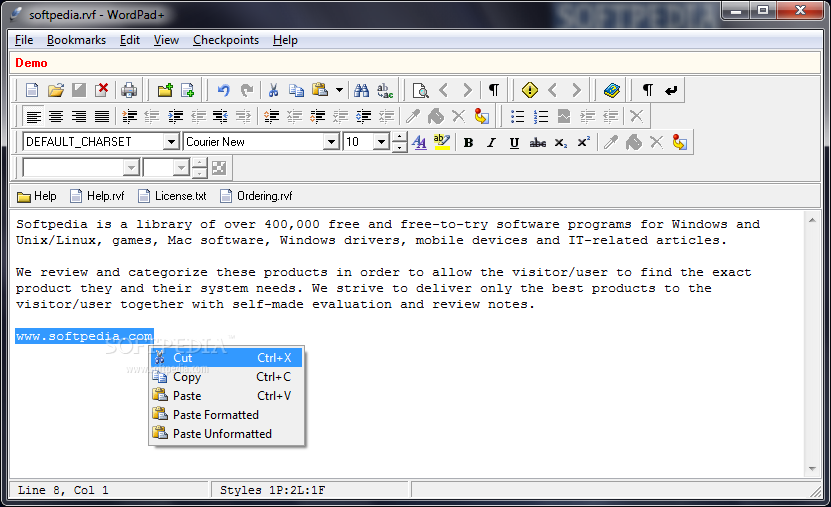Increase font size with the up stepper

click(400, 137)
